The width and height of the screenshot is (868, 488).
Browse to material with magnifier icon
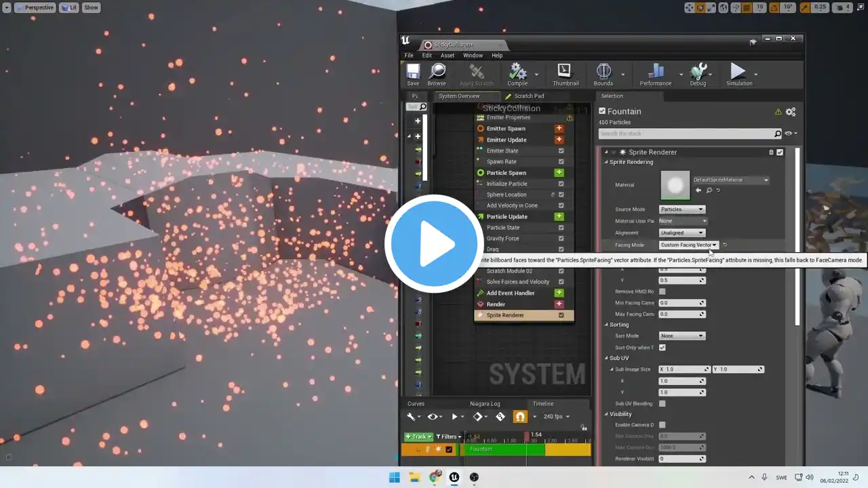tap(709, 190)
